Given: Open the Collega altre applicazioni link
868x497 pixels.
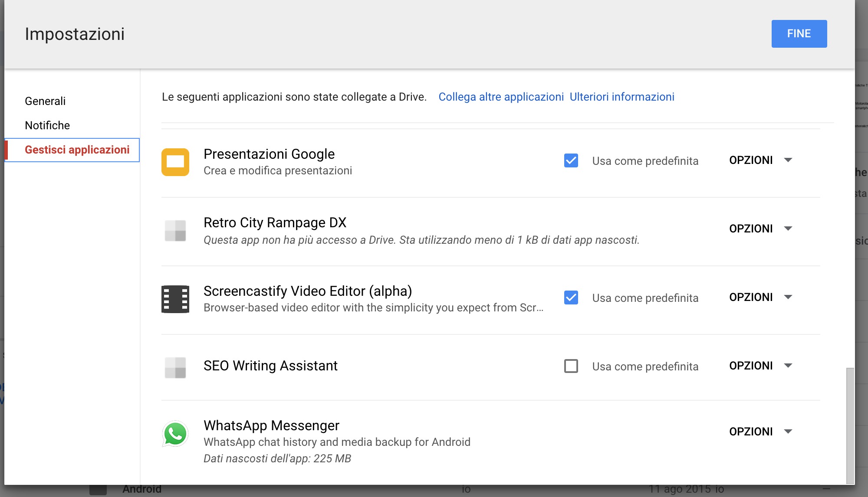Looking at the screenshot, I should point(501,97).
